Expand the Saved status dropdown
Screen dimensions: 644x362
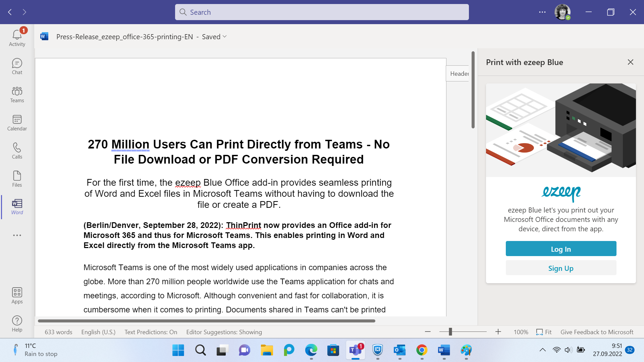[x=214, y=37]
